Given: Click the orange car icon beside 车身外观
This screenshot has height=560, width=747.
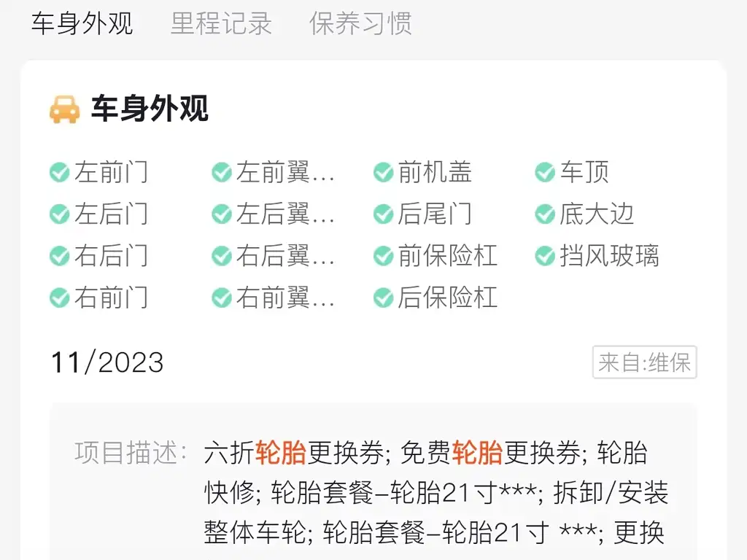Looking at the screenshot, I should 65,109.
